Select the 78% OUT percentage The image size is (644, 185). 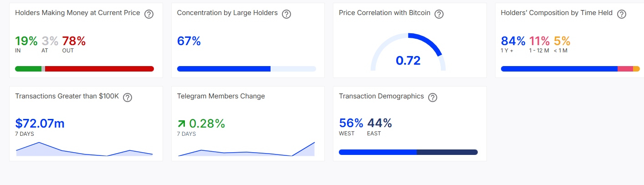[x=74, y=41]
